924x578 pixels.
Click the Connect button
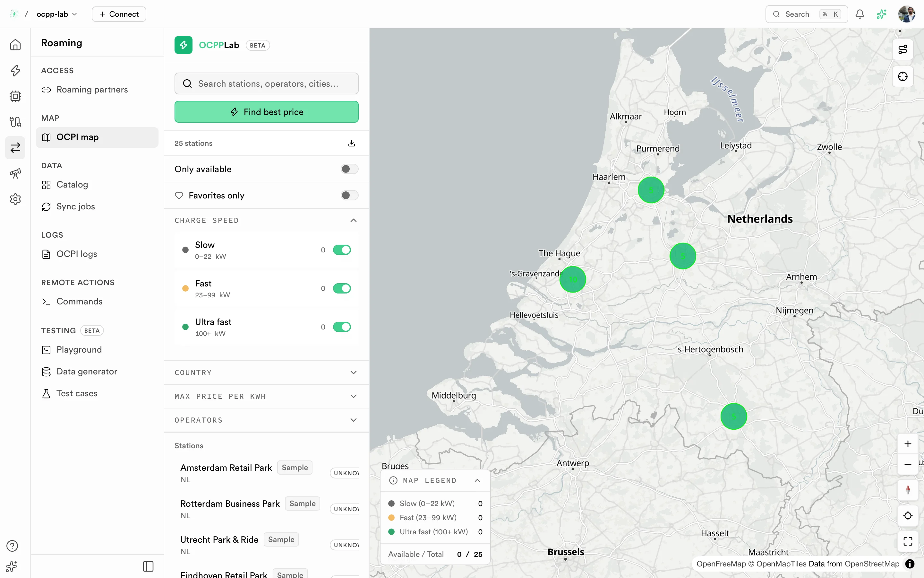(x=119, y=14)
